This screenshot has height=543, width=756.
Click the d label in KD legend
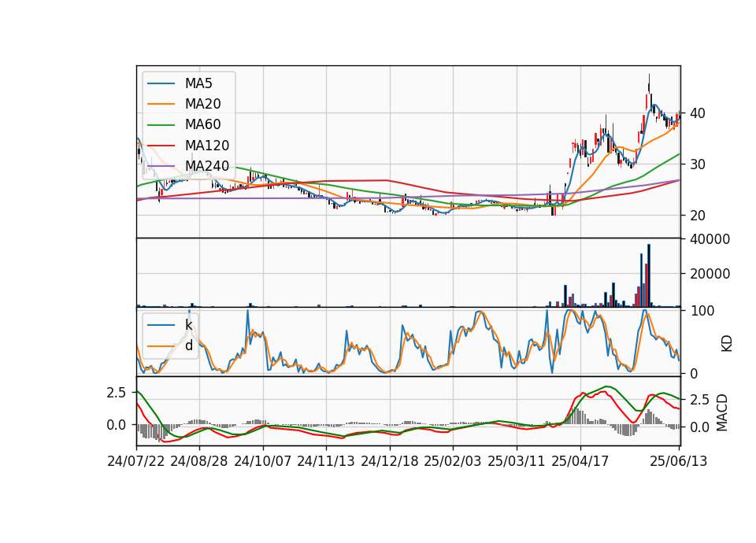189,345
